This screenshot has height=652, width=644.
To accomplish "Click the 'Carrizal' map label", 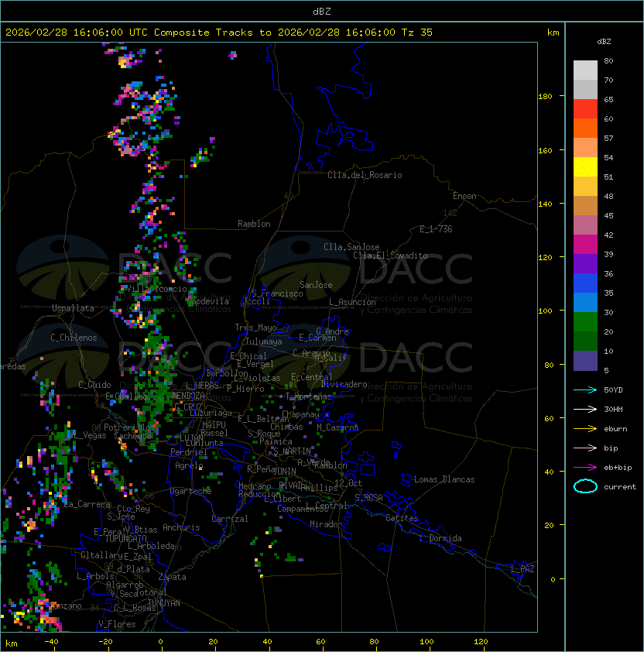I will pyautogui.click(x=229, y=519).
